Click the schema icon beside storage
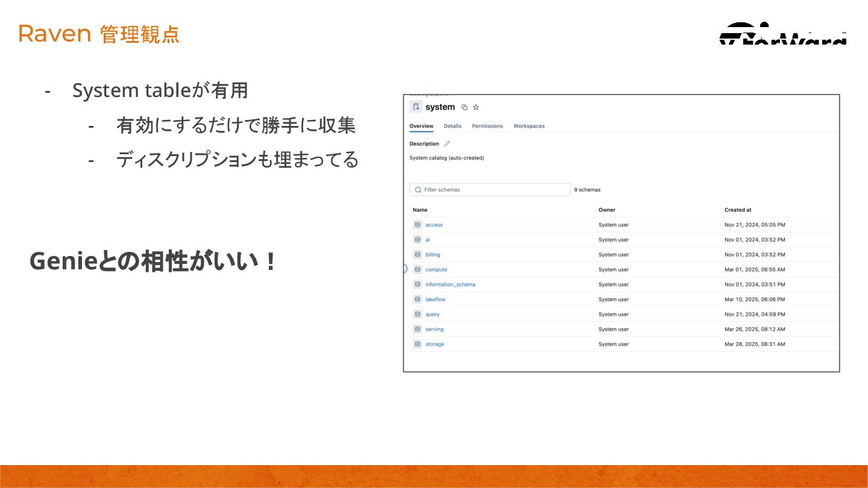The width and height of the screenshot is (868, 488). point(417,344)
